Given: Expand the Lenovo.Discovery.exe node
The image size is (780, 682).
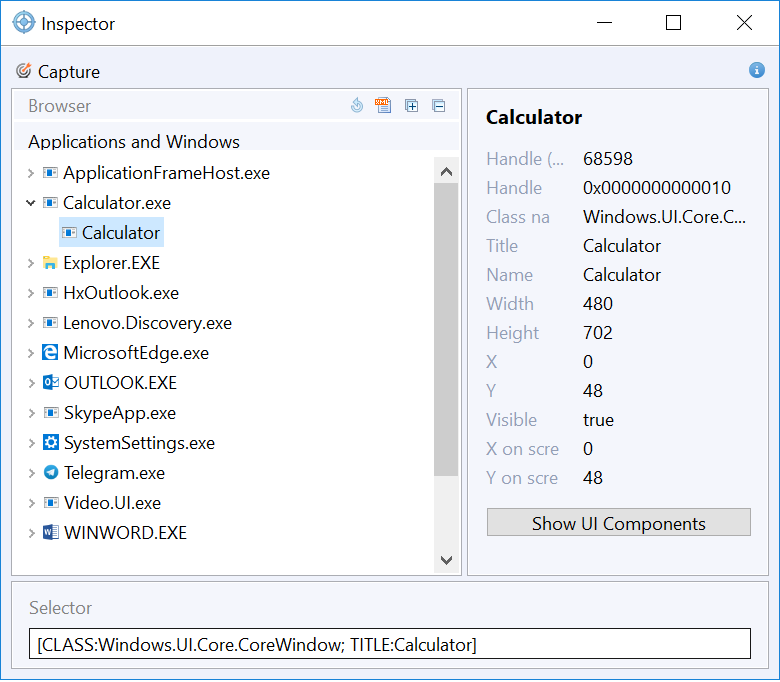Looking at the screenshot, I should (31, 323).
